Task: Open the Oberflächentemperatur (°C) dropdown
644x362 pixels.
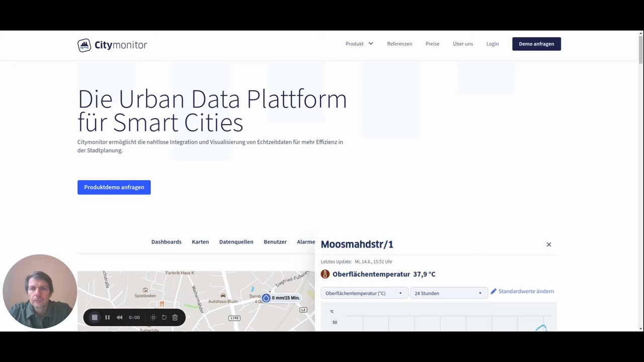Action: tap(364, 293)
